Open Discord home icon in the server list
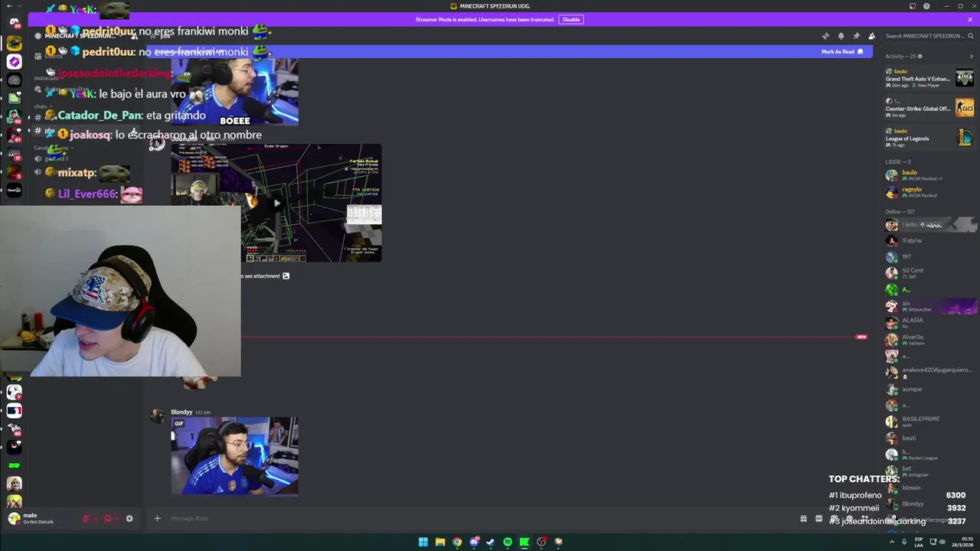The image size is (980, 551). click(x=14, y=21)
